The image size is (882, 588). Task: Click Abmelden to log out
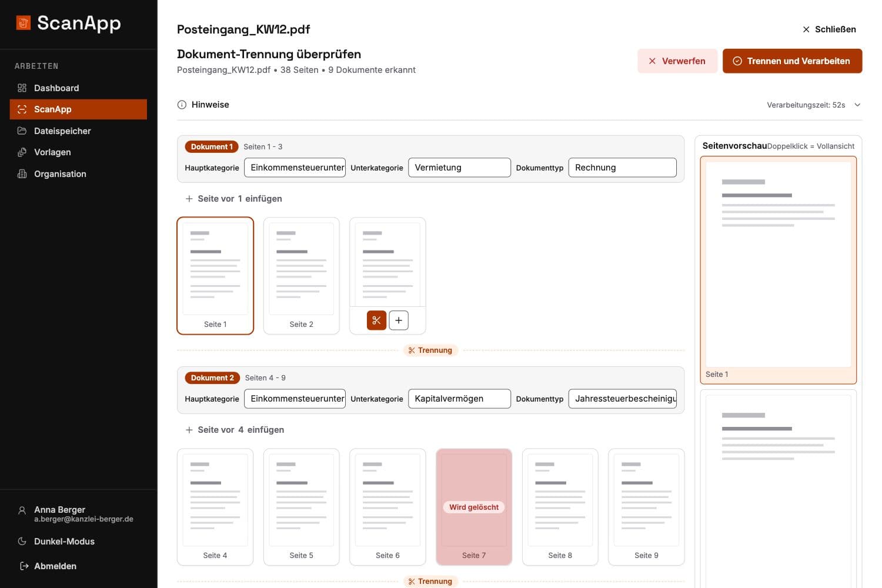click(x=78, y=566)
